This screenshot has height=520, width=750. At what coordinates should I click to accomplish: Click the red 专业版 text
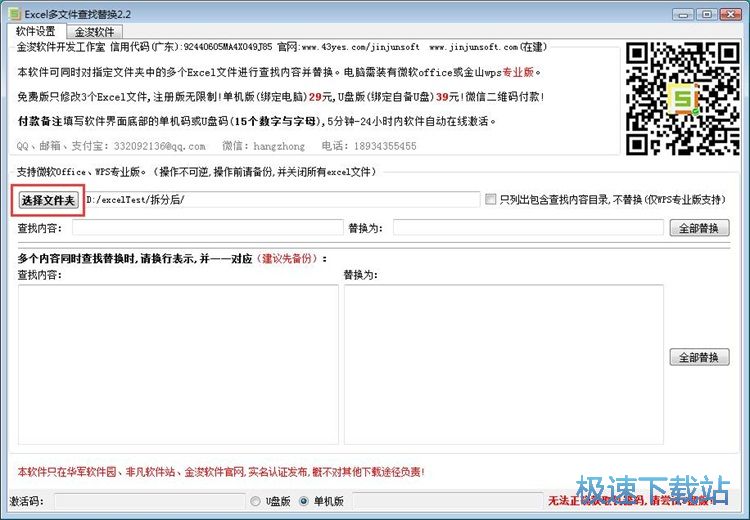point(518,72)
